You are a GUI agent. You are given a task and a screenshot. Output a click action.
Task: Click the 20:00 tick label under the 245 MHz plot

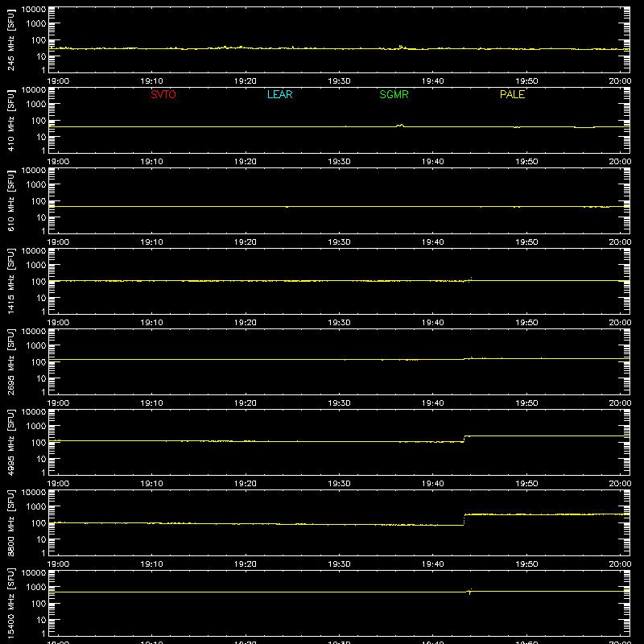[620, 81]
